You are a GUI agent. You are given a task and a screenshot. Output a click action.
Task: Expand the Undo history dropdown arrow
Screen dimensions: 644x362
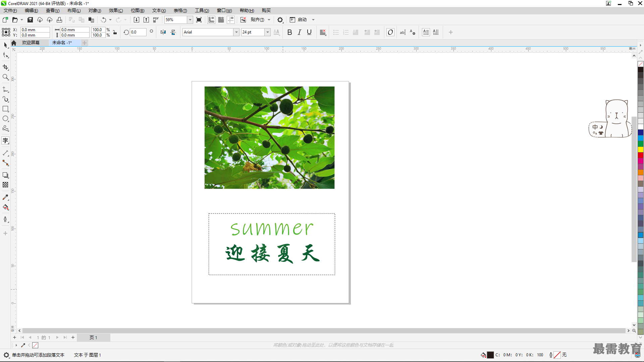(110, 20)
